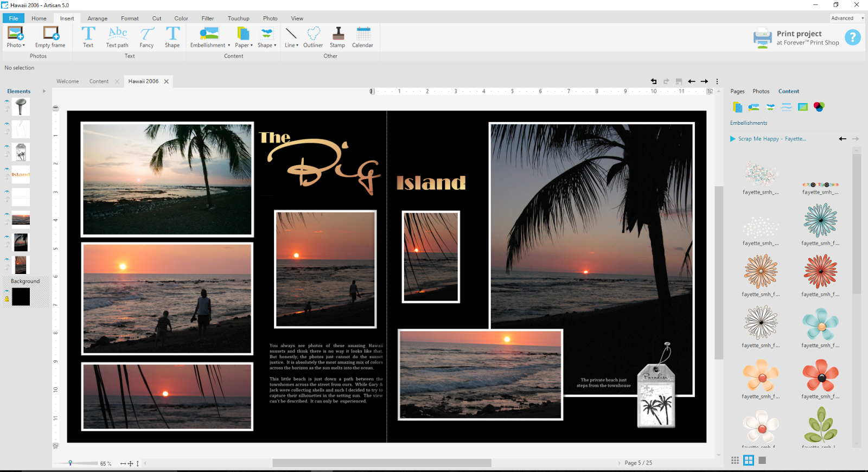Open the Paper dropdown arrow
This screenshot has width=868, height=472.
(252, 46)
